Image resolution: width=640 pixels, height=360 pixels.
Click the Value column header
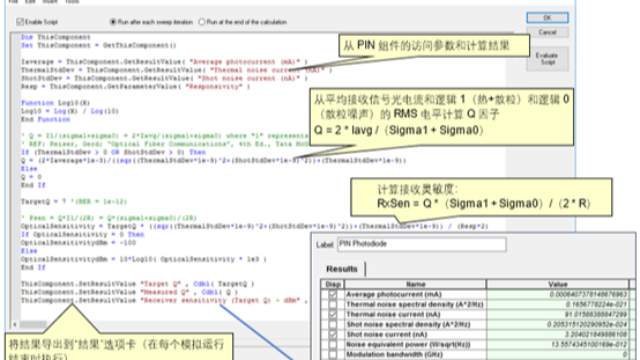tap(558, 284)
